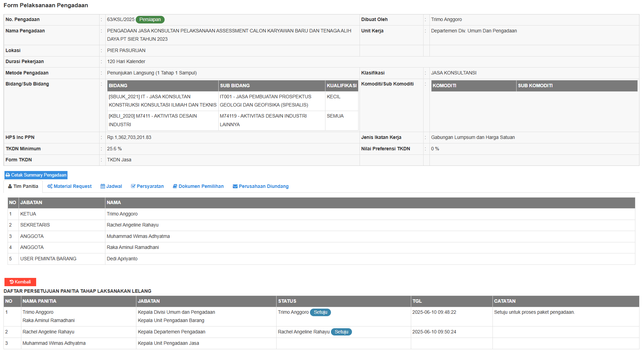Image resolution: width=644 pixels, height=351 pixels.
Task: Click the calendar icon beside Jadwal
Action: click(x=103, y=187)
